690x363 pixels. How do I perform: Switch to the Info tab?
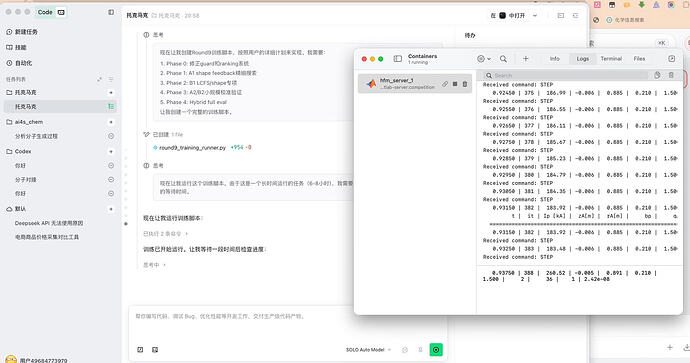554,59
